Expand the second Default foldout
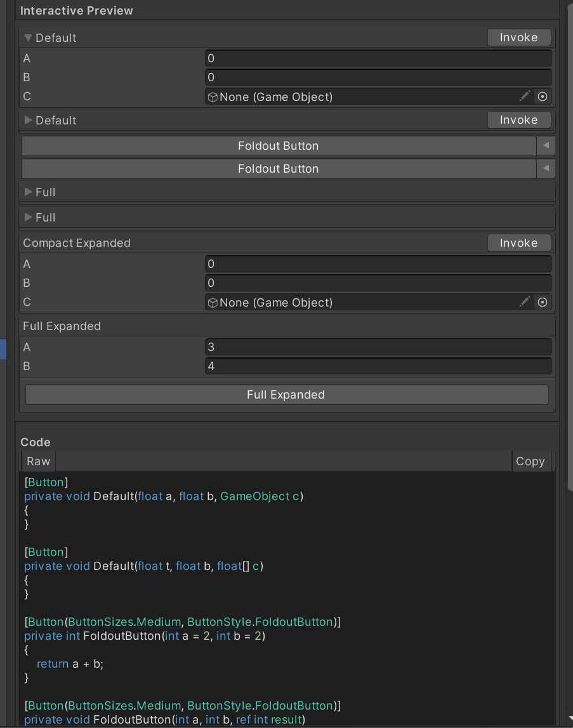This screenshot has height=728, width=573. click(27, 120)
